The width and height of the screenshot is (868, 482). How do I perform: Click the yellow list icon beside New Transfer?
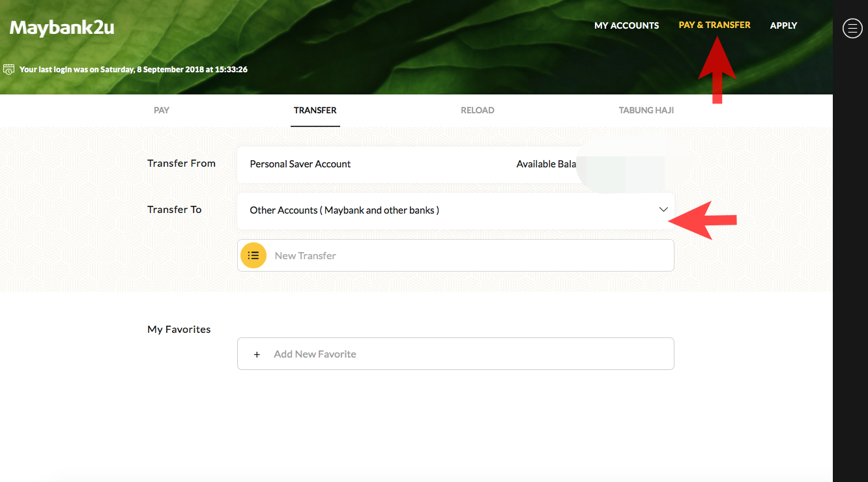(253, 255)
